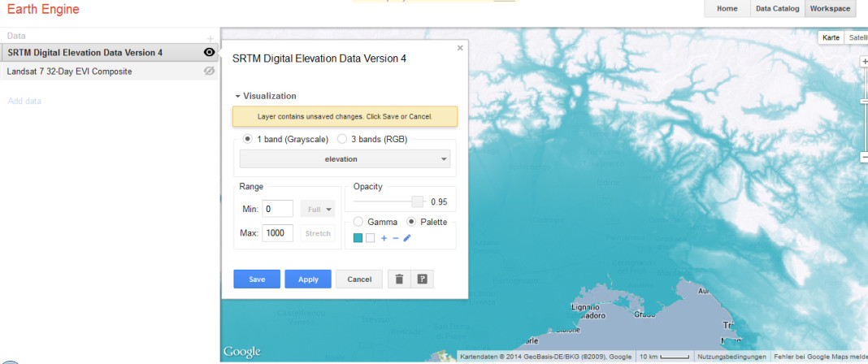Hide the SRTM Digital Elevation layer eye icon

(x=209, y=53)
